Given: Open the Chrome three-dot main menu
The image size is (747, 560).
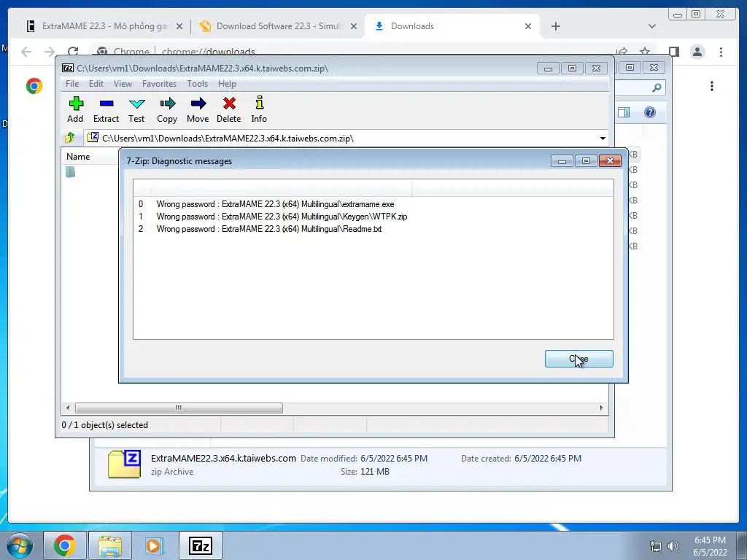Looking at the screenshot, I should [721, 52].
